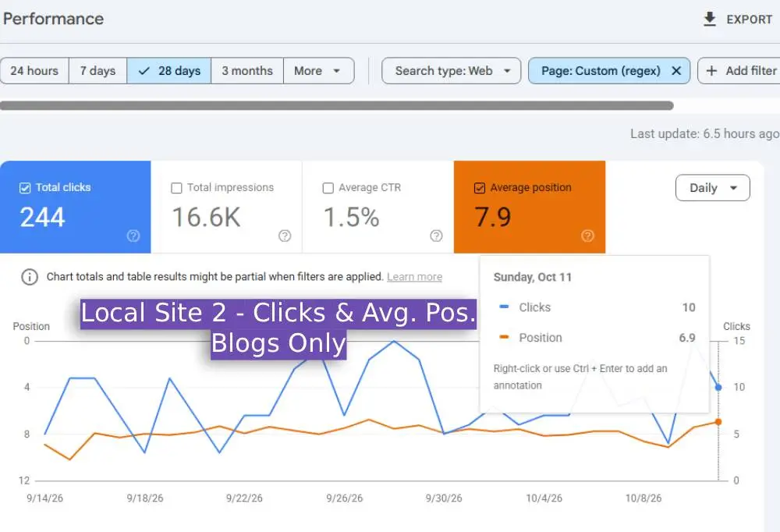780x532 pixels.
Task: Click the orange Position data point on Oct 11
Action: 718,422
